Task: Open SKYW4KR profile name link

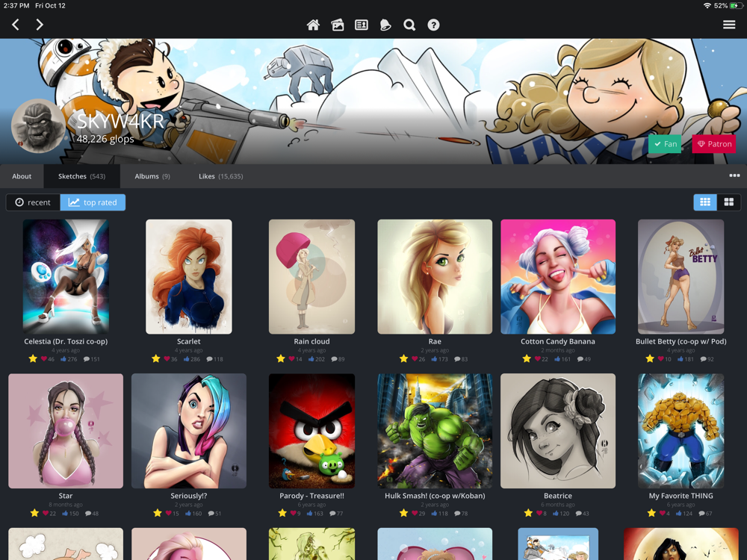Action: (x=120, y=122)
